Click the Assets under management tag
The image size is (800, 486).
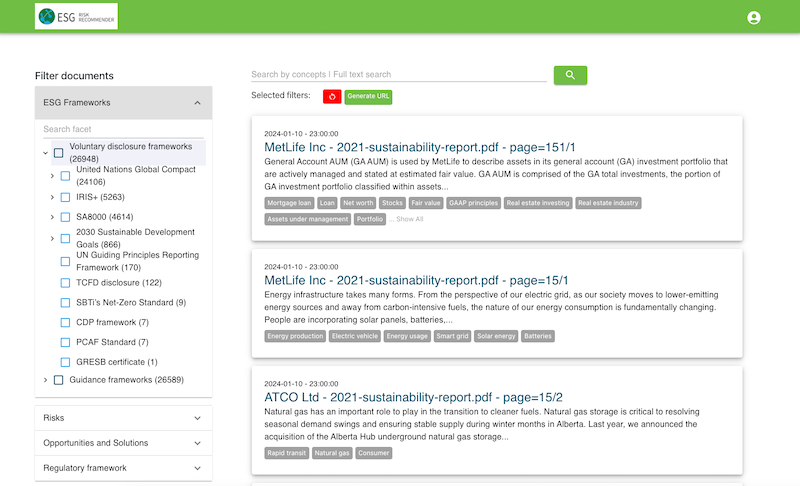pyautogui.click(x=308, y=219)
